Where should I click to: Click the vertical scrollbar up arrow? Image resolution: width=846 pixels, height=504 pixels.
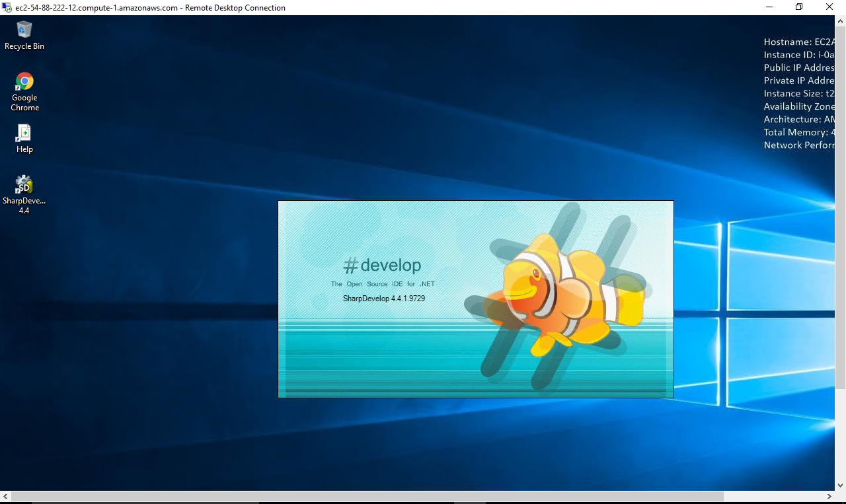[x=841, y=21]
